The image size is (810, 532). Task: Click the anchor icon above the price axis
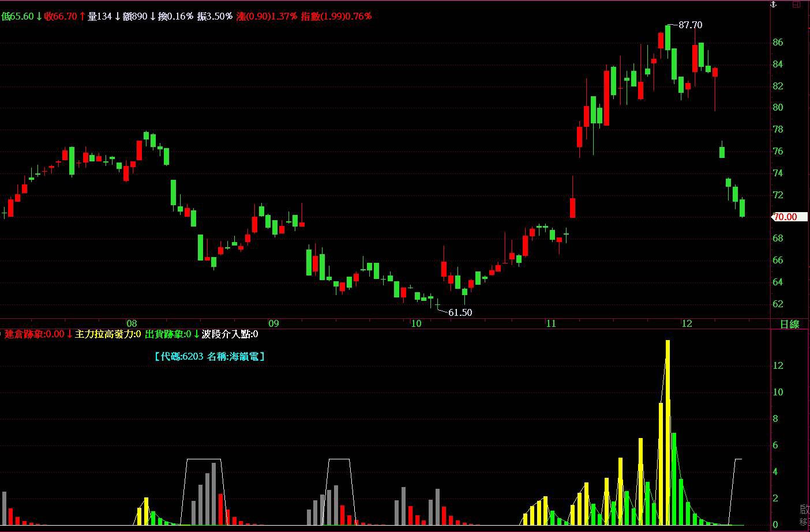click(774, 4)
